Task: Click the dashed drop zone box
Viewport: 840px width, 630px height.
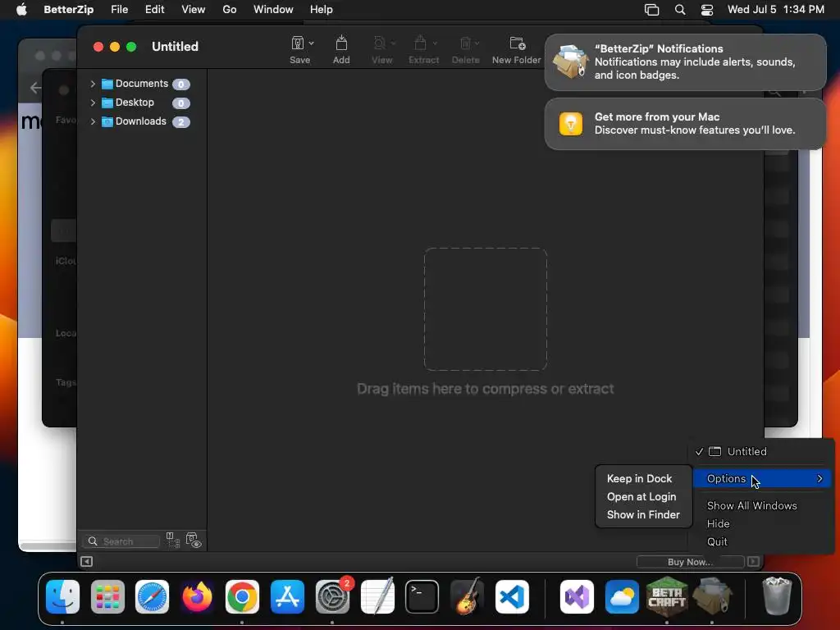Action: (x=486, y=309)
